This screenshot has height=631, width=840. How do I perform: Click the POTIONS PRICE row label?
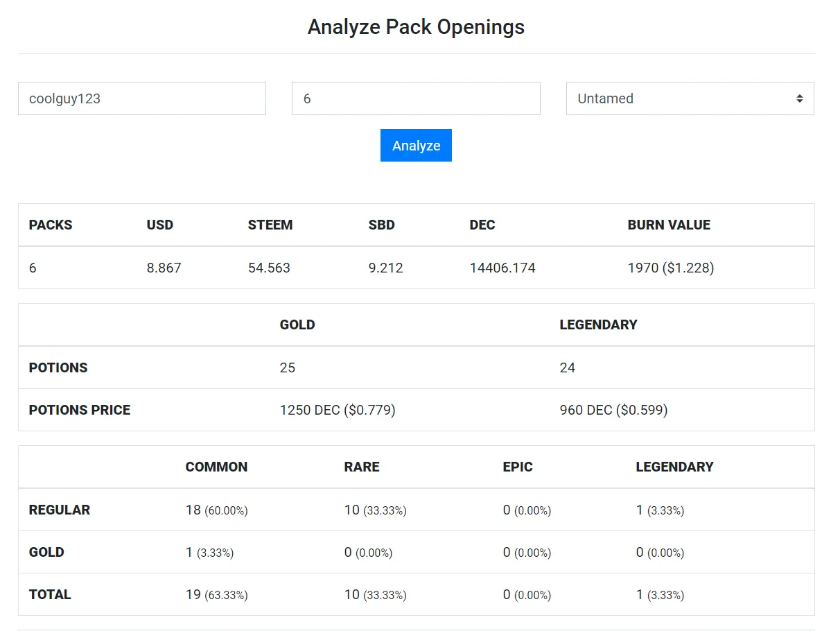click(x=80, y=410)
